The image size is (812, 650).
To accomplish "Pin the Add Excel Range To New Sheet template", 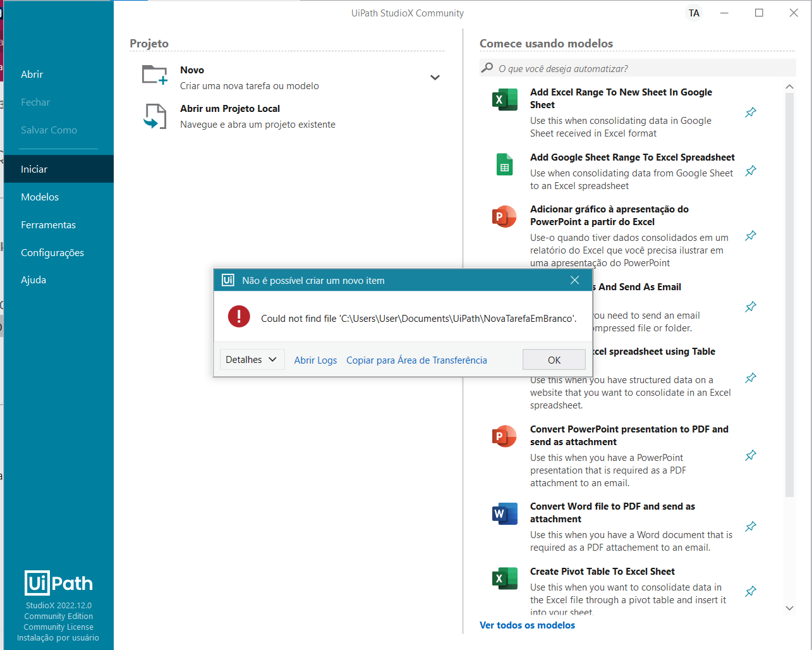I will click(x=751, y=113).
